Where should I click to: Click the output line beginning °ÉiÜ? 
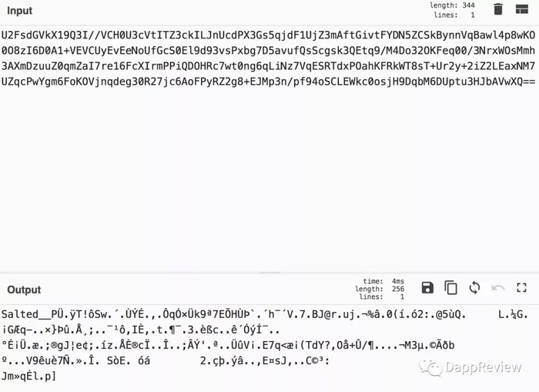(x=228, y=345)
